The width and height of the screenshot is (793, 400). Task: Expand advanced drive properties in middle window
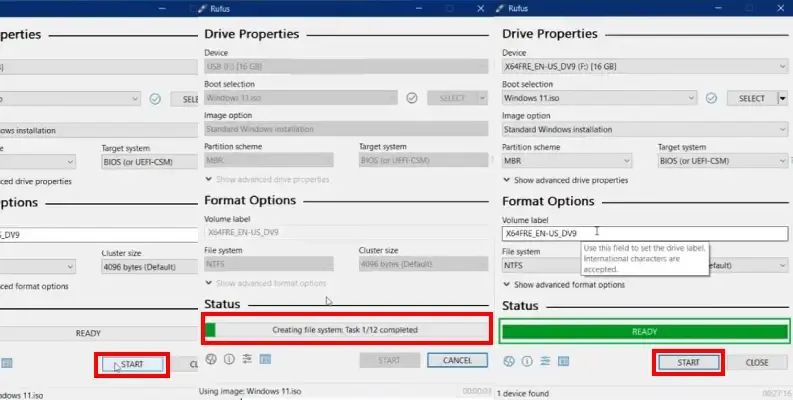point(268,180)
